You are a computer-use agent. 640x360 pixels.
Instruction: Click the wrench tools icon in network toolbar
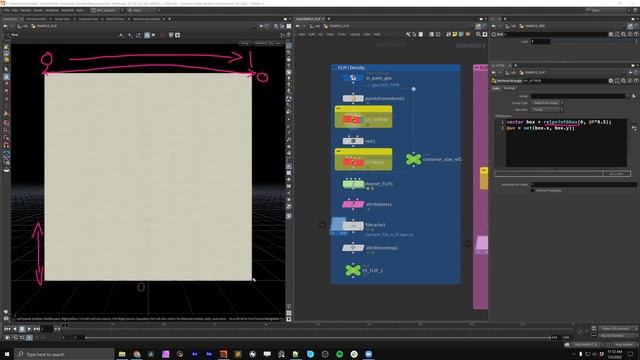tap(408, 35)
